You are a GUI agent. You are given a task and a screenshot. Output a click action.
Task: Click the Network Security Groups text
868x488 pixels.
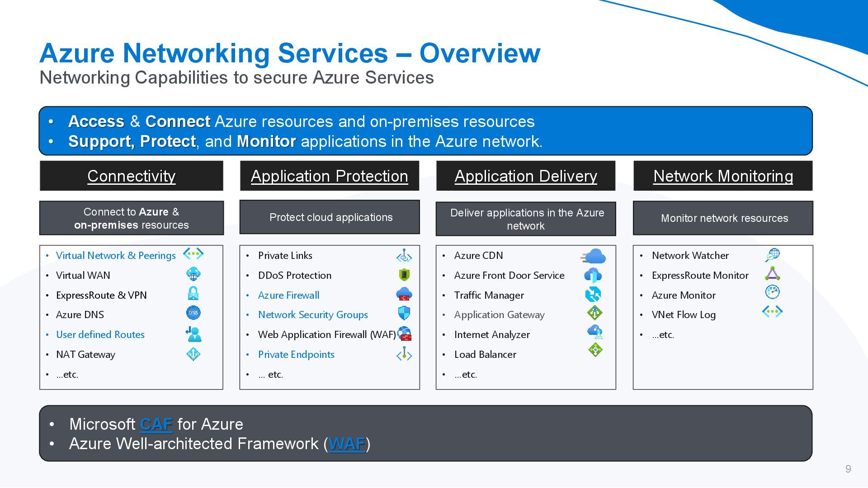313,315
